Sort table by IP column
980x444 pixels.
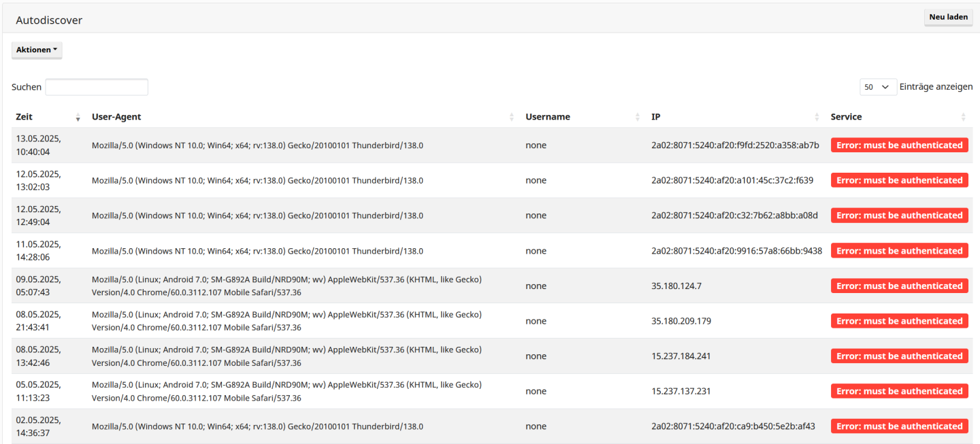[x=735, y=117]
